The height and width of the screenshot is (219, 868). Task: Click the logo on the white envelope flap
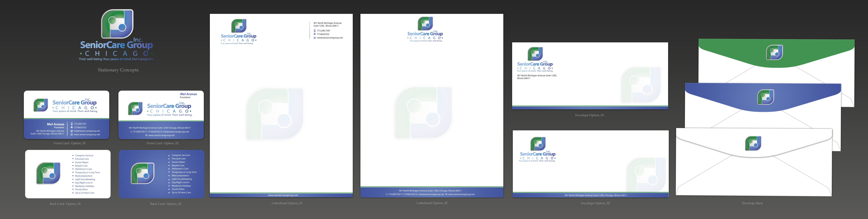pyautogui.click(x=753, y=143)
